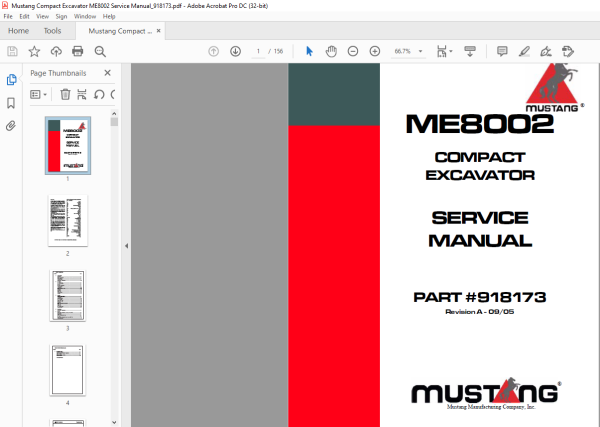Click the read mode scrolling icon
The image size is (600, 427).
click(x=470, y=51)
